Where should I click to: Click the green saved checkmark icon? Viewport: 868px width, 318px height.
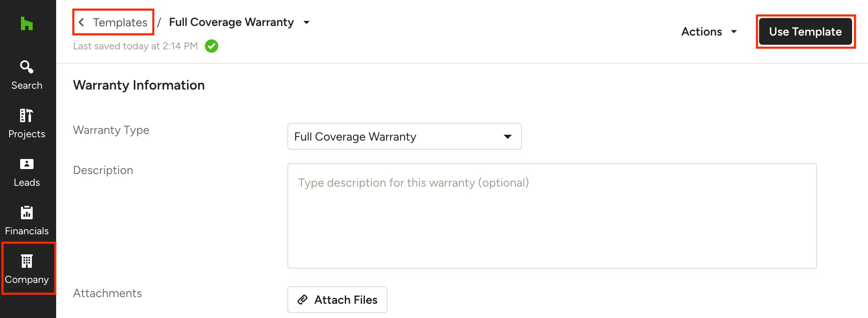[212, 46]
